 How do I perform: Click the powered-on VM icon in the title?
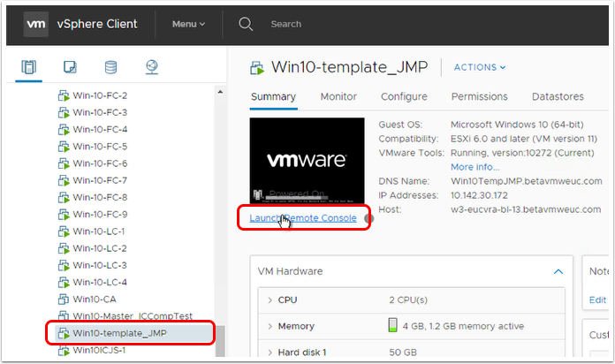(x=257, y=68)
